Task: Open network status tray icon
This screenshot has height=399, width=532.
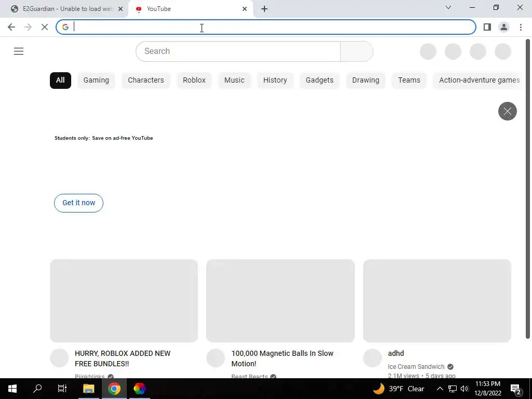Action: point(453,389)
